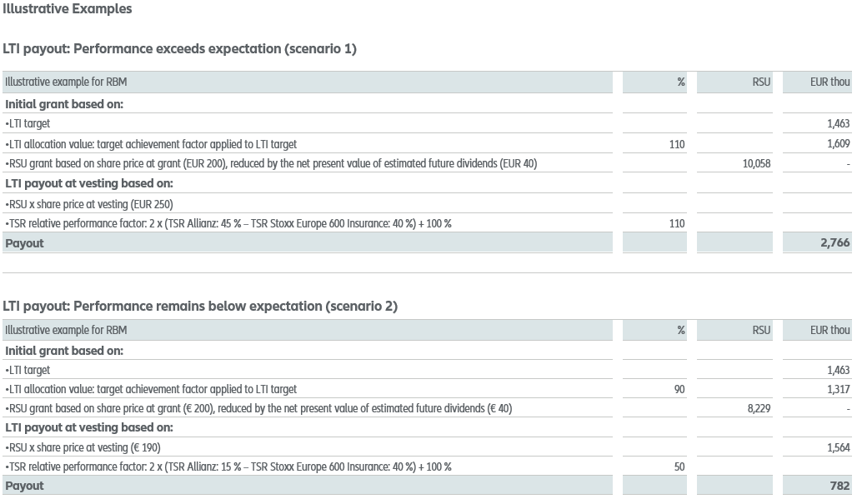Click the 90 percent target achievement cell
This screenshot has height=504, width=857.
(x=679, y=389)
